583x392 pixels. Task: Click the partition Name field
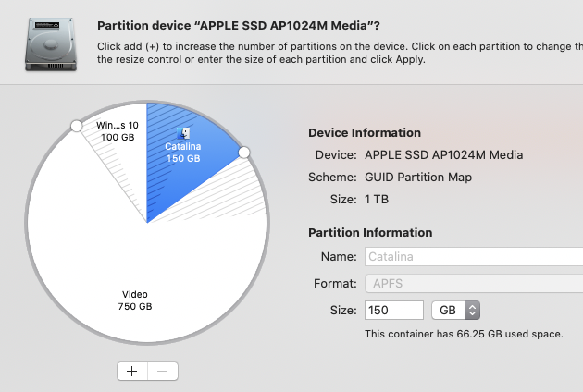(x=472, y=257)
